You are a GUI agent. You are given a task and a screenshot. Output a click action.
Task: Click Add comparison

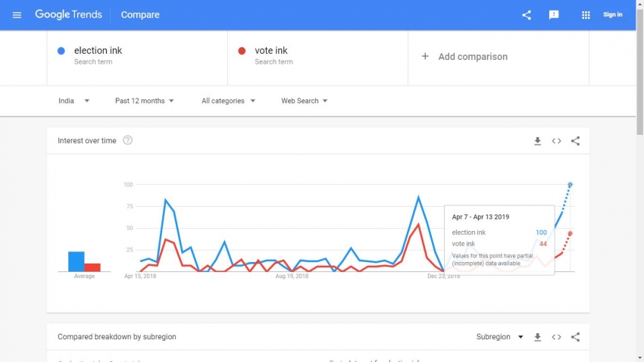pos(464,57)
